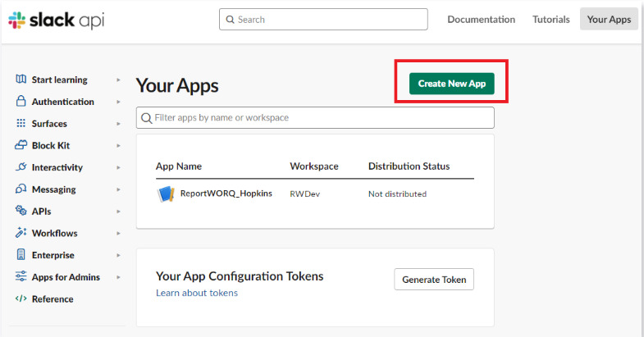This screenshot has width=644, height=337.
Task: Click the Slack API logo
Action: pyautogui.click(x=57, y=20)
